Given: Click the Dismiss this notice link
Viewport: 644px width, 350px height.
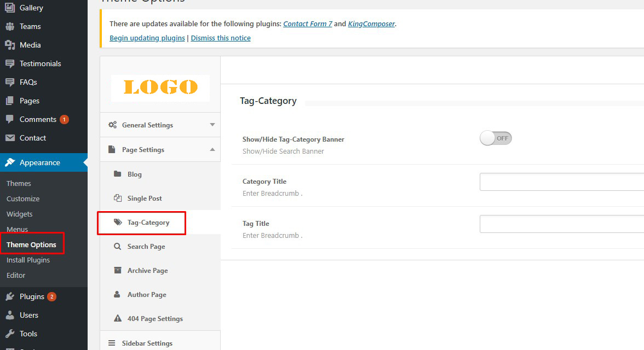Looking at the screenshot, I should click(221, 38).
